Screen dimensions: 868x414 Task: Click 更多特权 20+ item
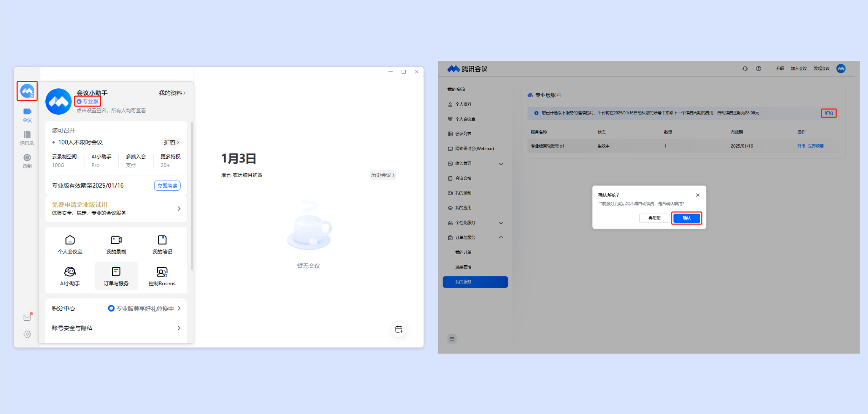[x=170, y=161]
